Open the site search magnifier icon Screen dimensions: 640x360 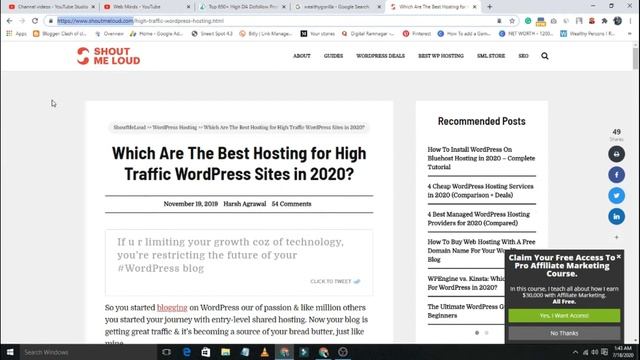[x=544, y=56]
